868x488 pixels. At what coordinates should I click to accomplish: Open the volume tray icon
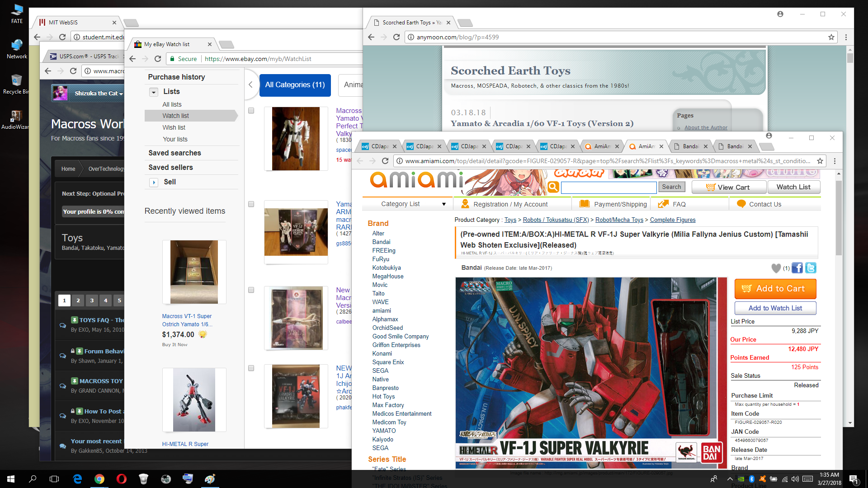[x=795, y=479]
